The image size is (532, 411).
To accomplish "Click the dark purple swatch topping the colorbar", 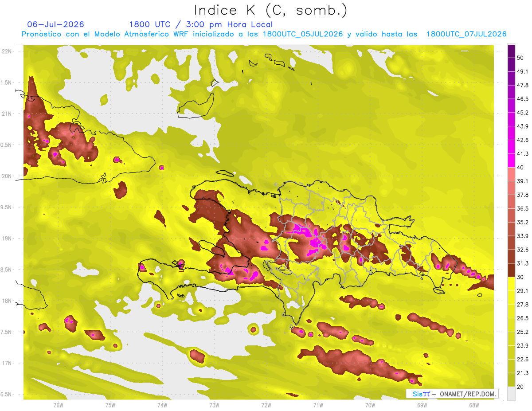I will [x=511, y=51].
